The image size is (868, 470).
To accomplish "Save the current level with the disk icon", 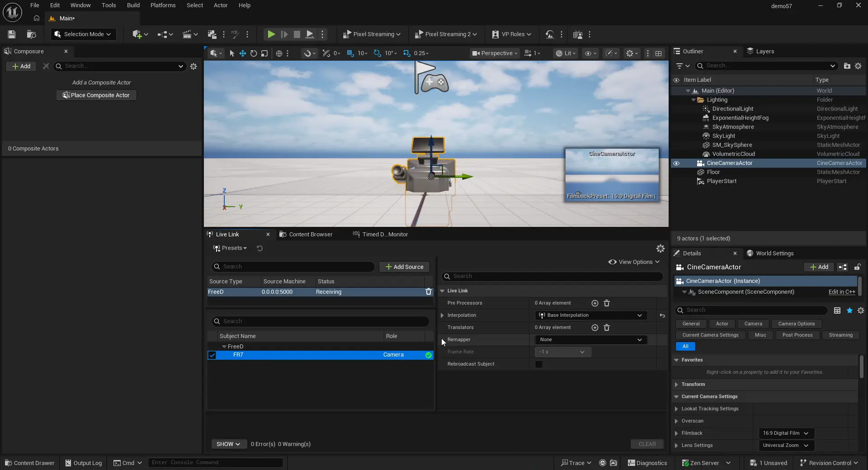I will coord(12,34).
